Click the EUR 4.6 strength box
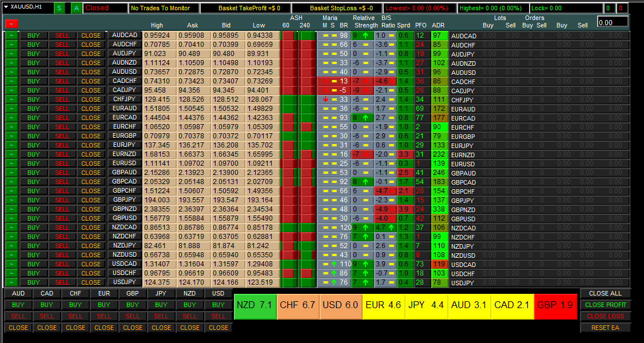 (384, 306)
